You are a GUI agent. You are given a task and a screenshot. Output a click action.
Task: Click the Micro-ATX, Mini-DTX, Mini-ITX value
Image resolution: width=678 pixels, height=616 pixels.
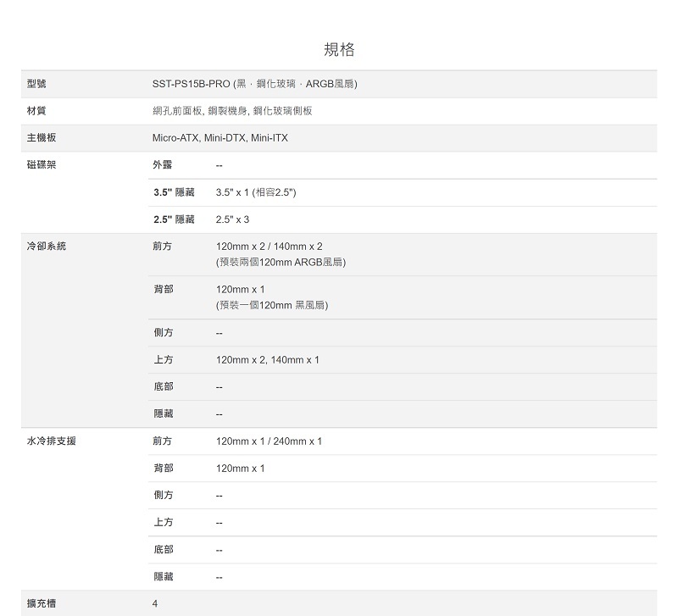click(x=220, y=137)
